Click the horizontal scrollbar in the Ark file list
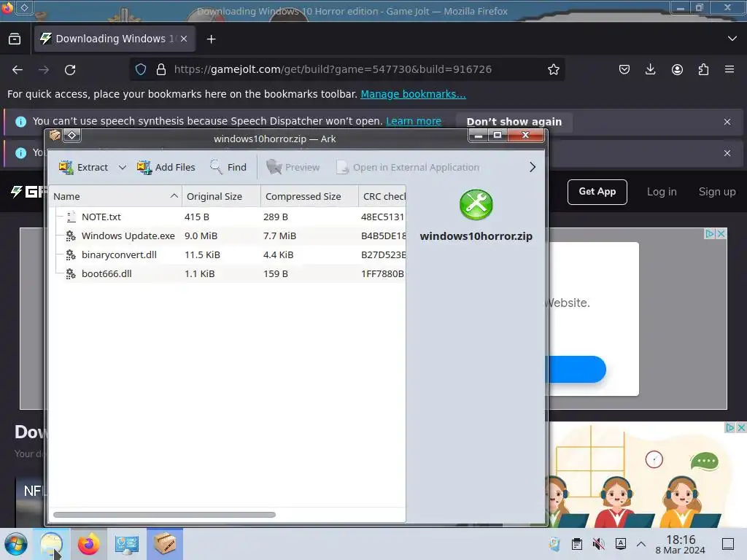747x560 pixels. pos(164,515)
